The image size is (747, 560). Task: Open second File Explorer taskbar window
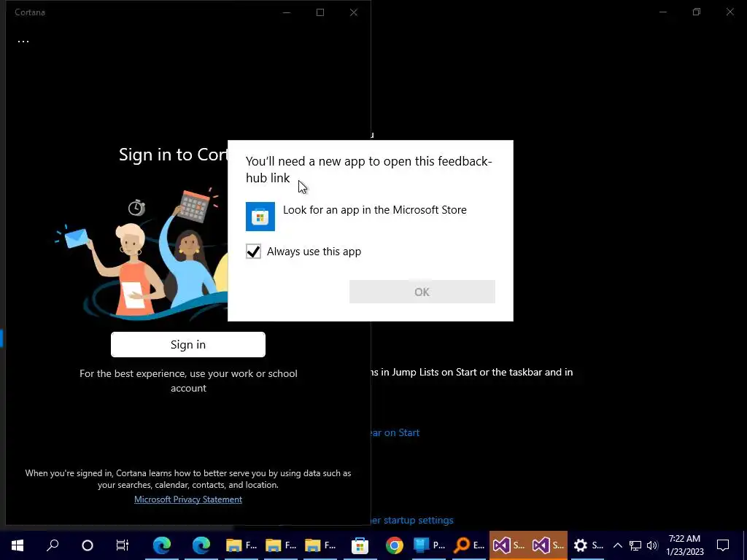point(281,545)
